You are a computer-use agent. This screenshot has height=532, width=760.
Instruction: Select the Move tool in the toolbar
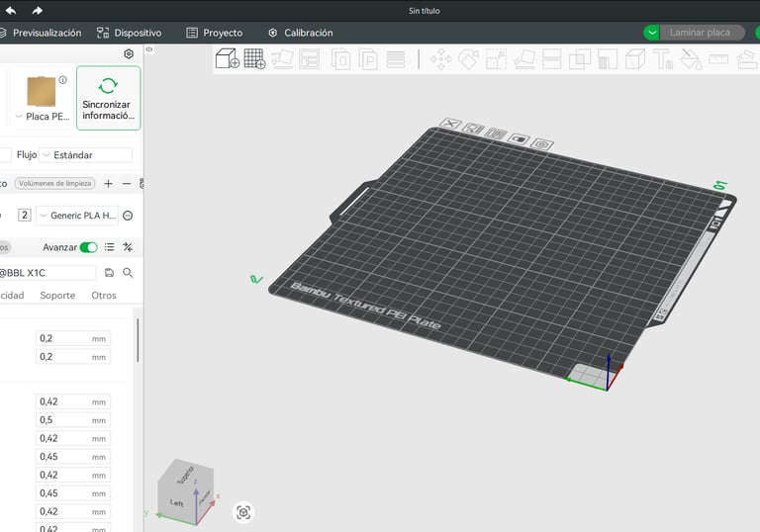tap(440, 59)
